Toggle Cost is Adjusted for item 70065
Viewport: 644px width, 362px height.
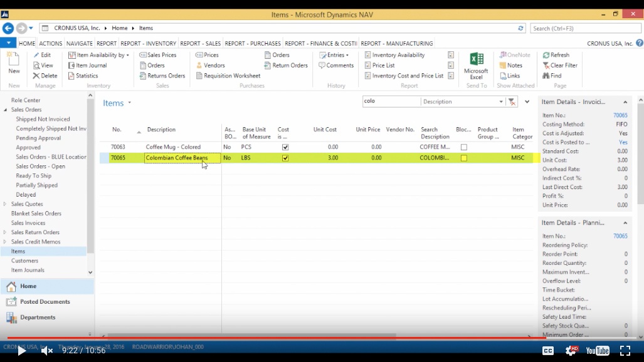[x=285, y=158]
